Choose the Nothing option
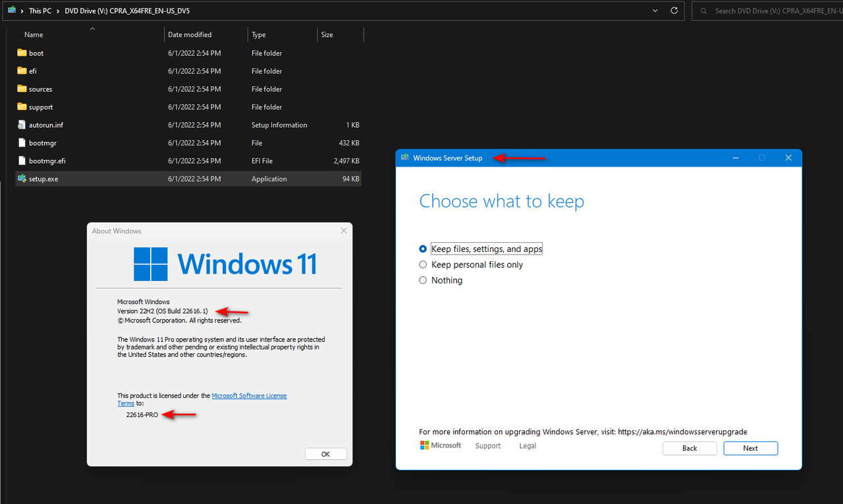 (x=441, y=280)
